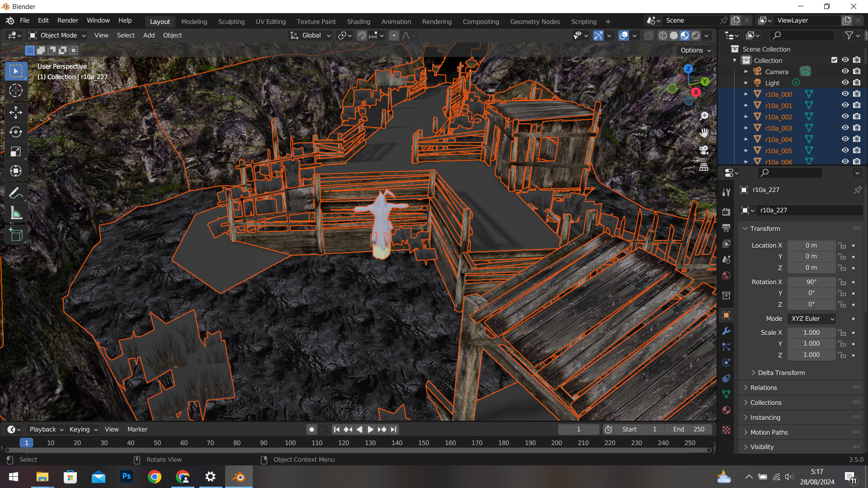
Task: Hide Light in viewport with eye
Action: [x=845, y=83]
